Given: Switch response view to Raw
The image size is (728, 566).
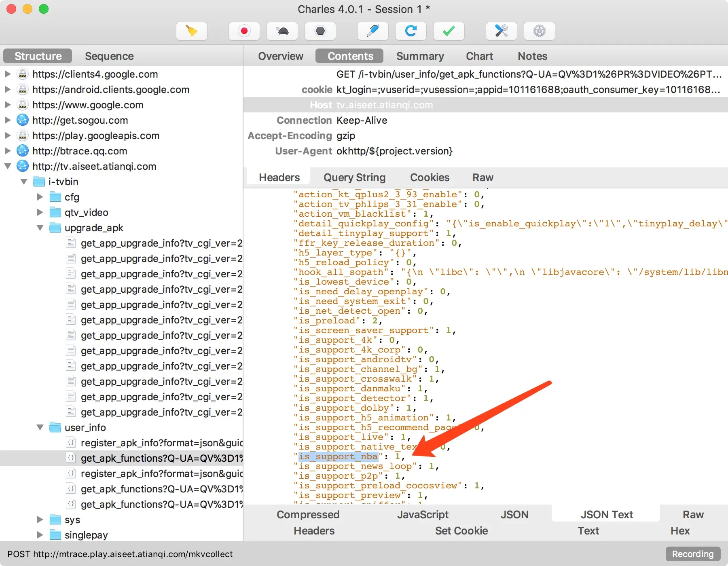Looking at the screenshot, I should (693, 515).
